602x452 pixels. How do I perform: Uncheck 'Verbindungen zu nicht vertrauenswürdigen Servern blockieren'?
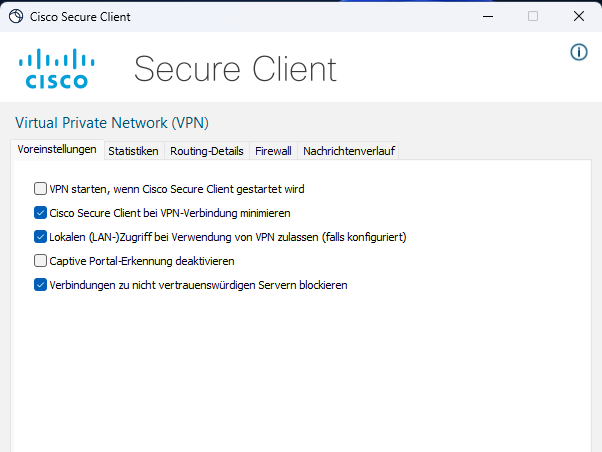[40, 285]
